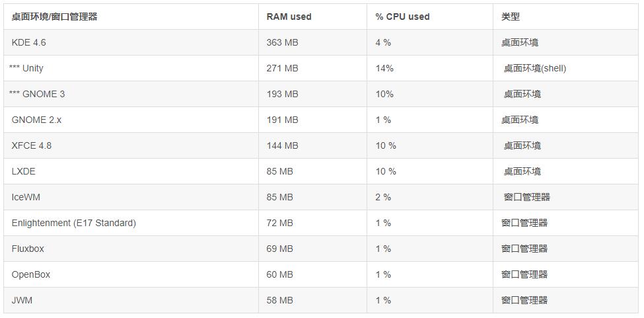644x318 pixels.
Task: Click the XFCE 4.8 cell
Action: tap(31, 145)
